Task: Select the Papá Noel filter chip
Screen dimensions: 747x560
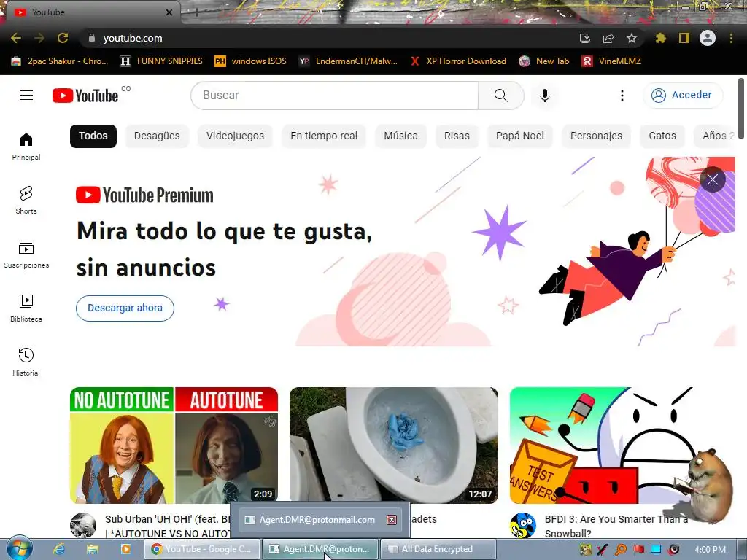Action: coord(519,136)
